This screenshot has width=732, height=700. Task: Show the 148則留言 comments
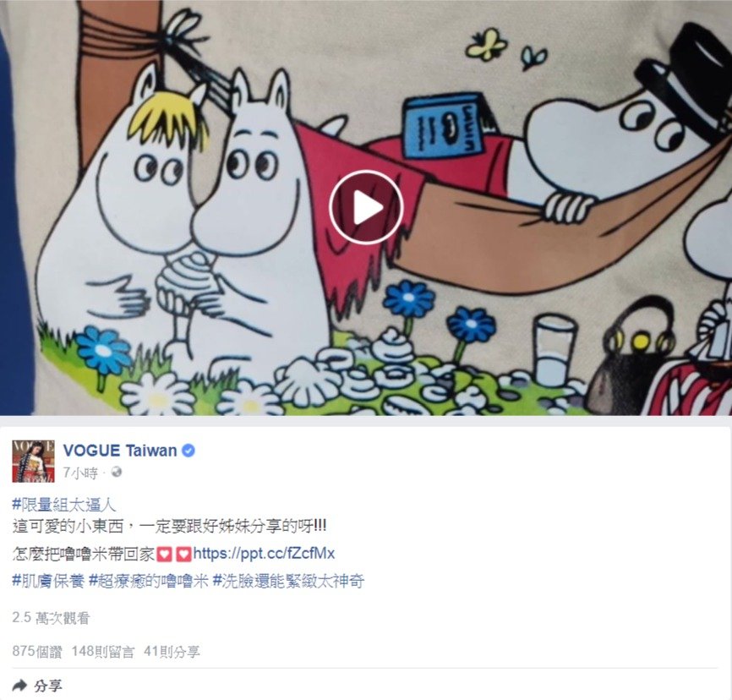tap(103, 651)
